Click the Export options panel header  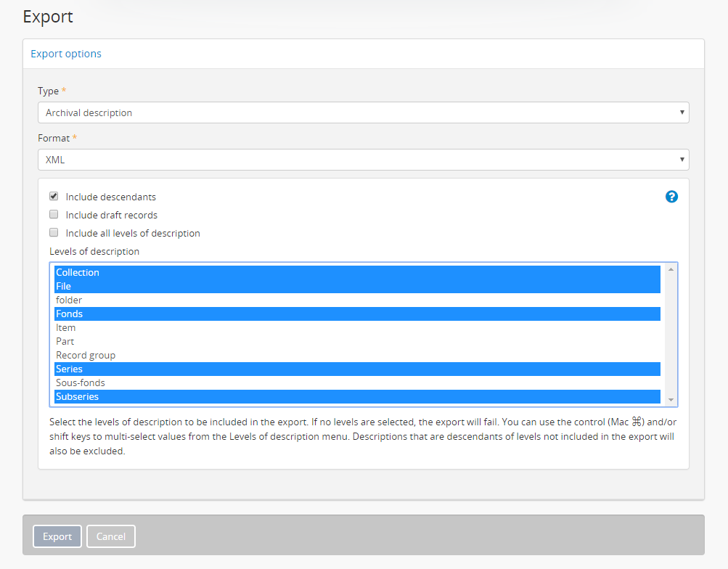click(66, 54)
